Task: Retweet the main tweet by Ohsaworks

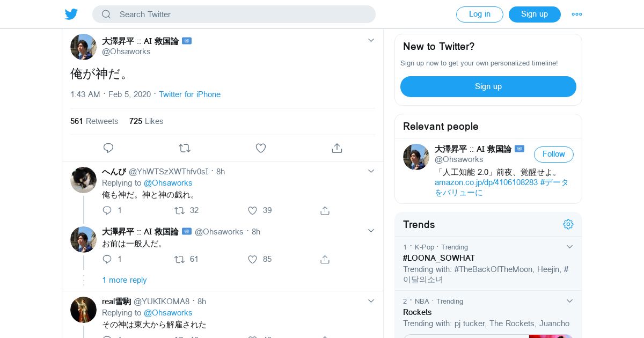Action: coord(185,148)
